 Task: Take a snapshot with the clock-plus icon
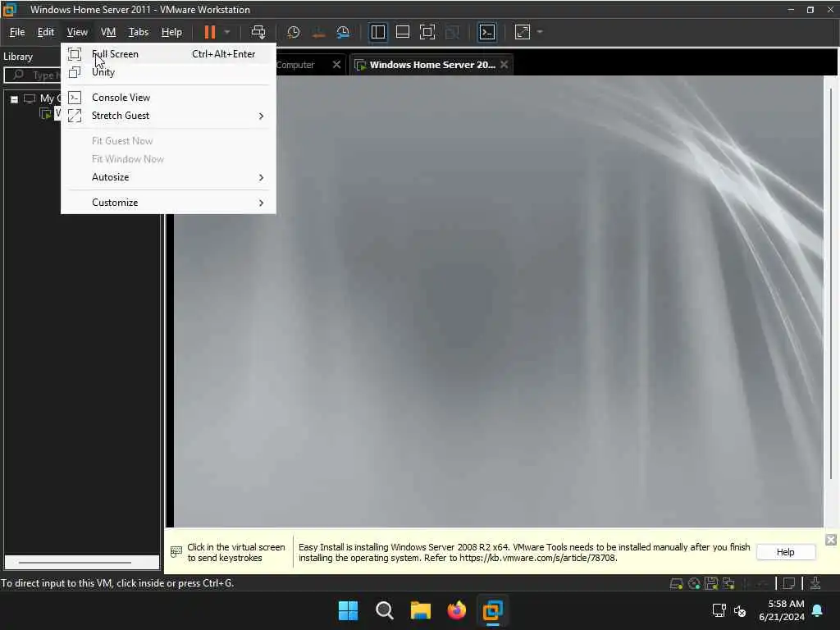pyautogui.click(x=293, y=32)
